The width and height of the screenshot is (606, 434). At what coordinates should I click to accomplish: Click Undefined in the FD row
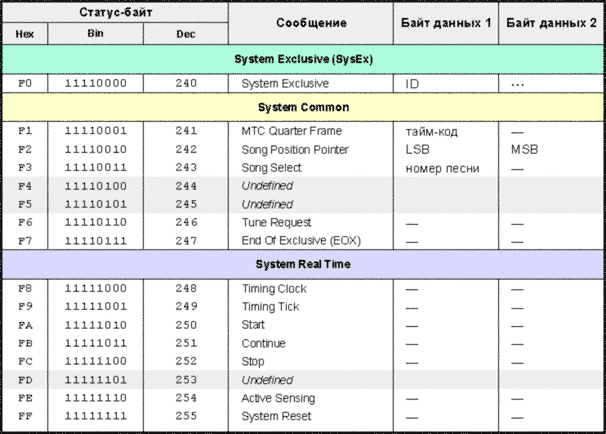coord(267,380)
